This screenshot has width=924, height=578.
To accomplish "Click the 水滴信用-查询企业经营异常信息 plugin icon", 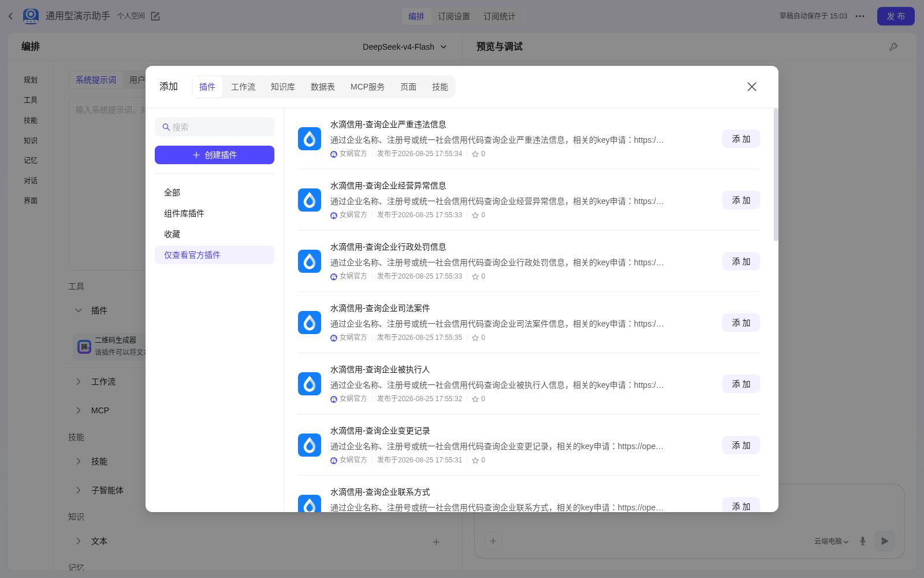I will pyautogui.click(x=310, y=200).
